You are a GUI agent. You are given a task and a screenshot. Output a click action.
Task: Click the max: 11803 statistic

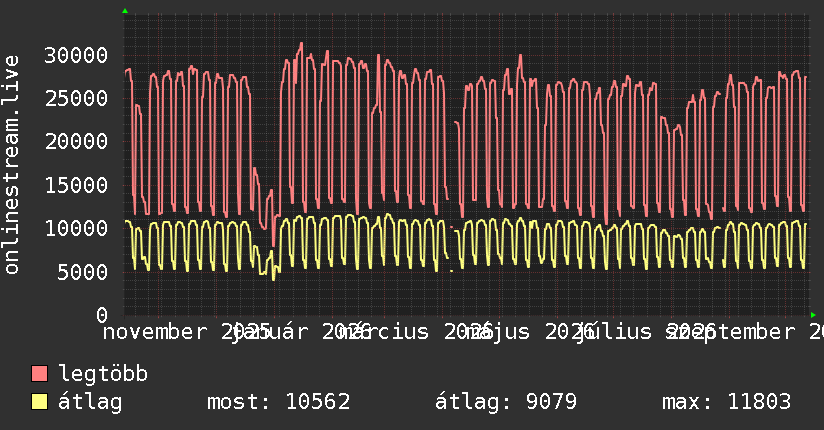coord(726,402)
